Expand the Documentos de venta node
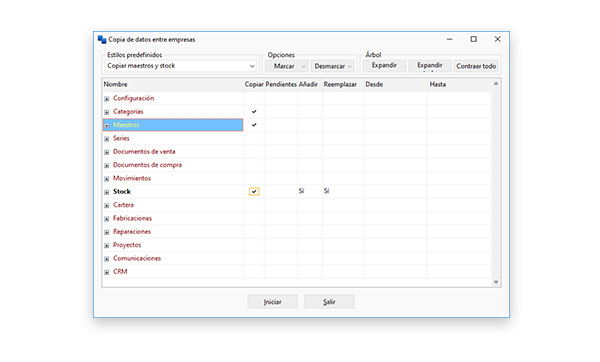Viewport: 600px width, 362px height. (107, 152)
